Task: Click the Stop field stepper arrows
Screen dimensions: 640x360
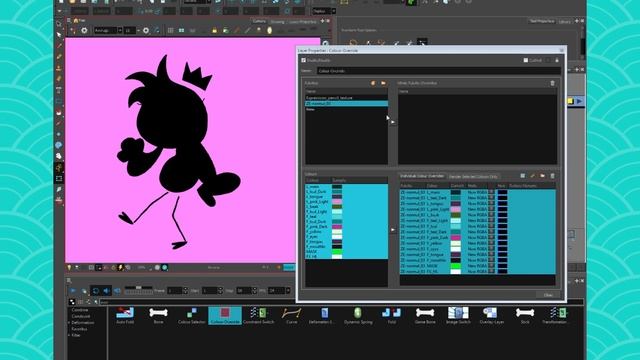Action: 254,291
